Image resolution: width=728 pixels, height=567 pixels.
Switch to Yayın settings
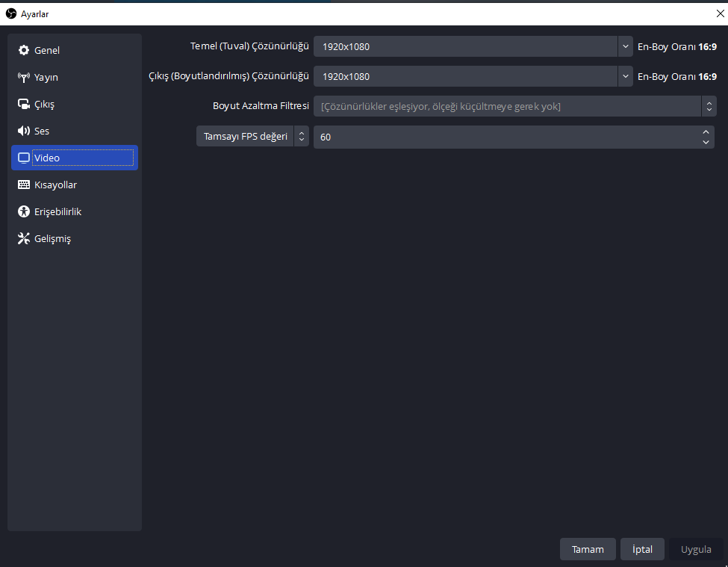click(74, 77)
